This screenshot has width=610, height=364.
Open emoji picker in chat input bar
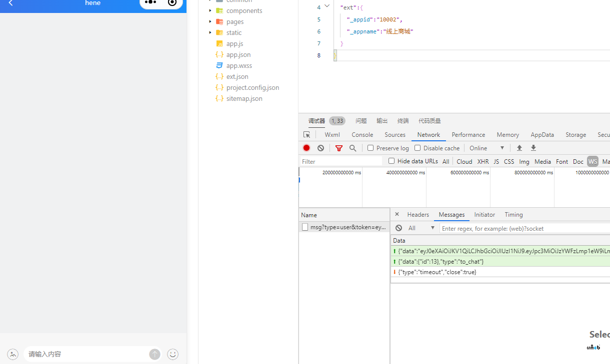pyautogui.click(x=172, y=354)
